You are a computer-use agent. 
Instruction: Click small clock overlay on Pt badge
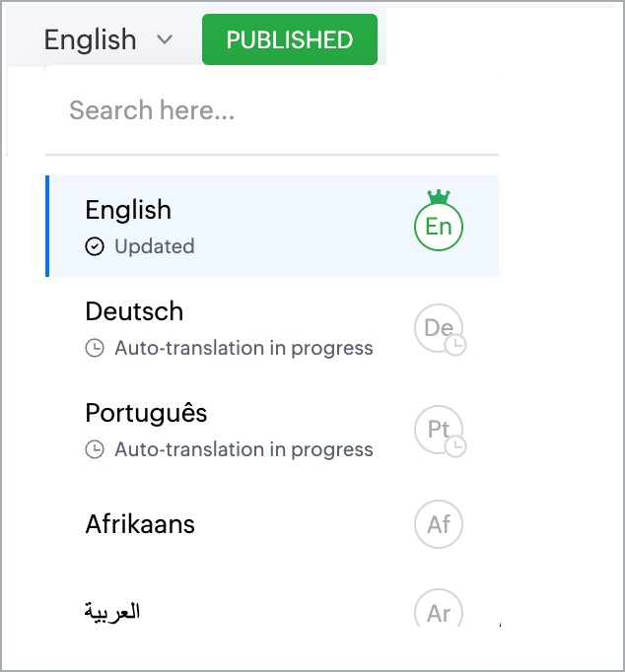455,446
